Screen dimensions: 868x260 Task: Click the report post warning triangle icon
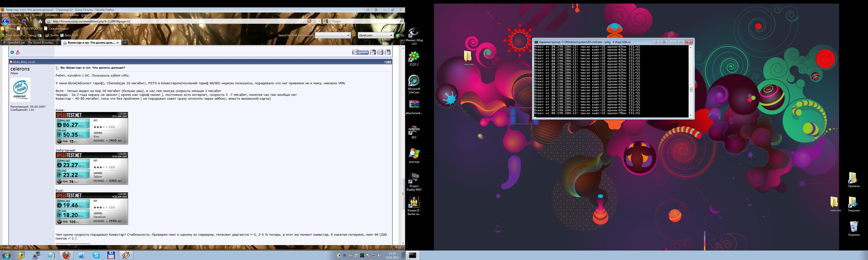(18, 52)
